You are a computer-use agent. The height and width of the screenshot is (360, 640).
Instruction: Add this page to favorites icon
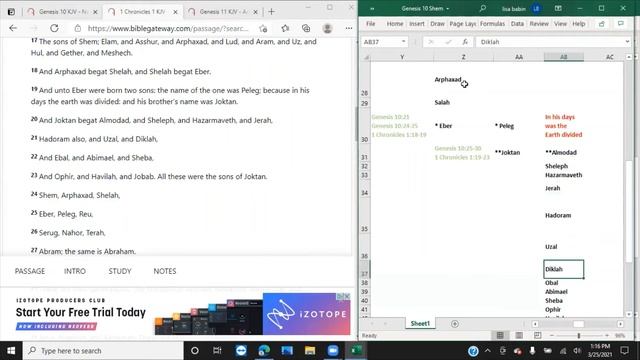point(263,28)
